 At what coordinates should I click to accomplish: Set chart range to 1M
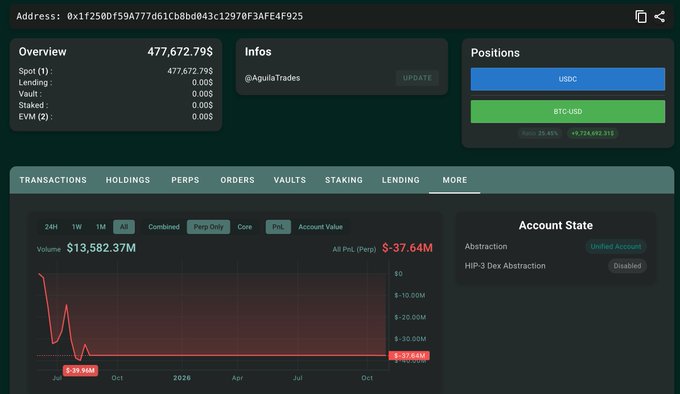(x=101, y=227)
